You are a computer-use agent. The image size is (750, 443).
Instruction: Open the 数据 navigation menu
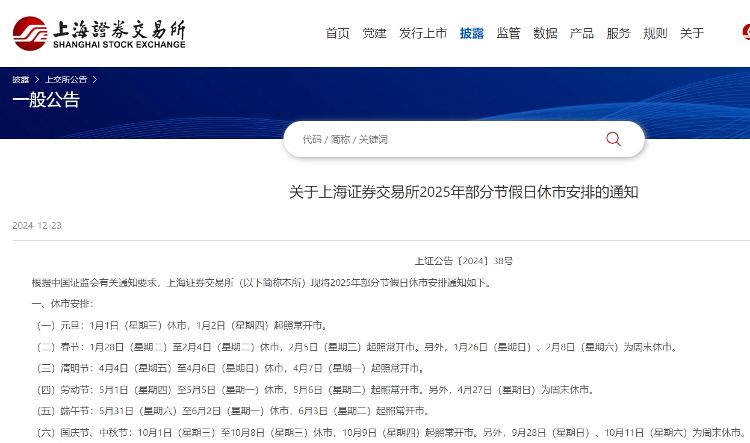tap(545, 33)
